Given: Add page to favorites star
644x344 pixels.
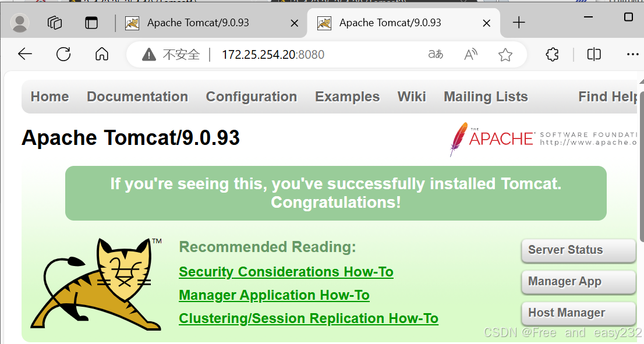Looking at the screenshot, I should tap(505, 54).
